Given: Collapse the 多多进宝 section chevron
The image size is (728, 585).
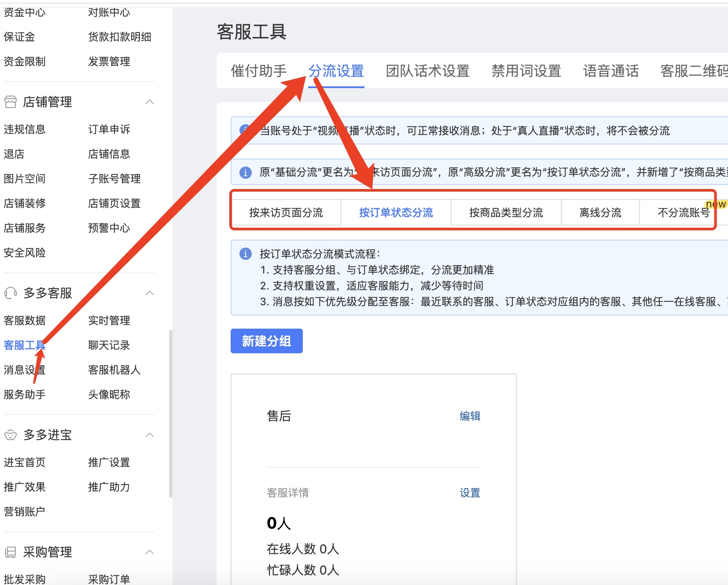Looking at the screenshot, I should pyautogui.click(x=150, y=435).
